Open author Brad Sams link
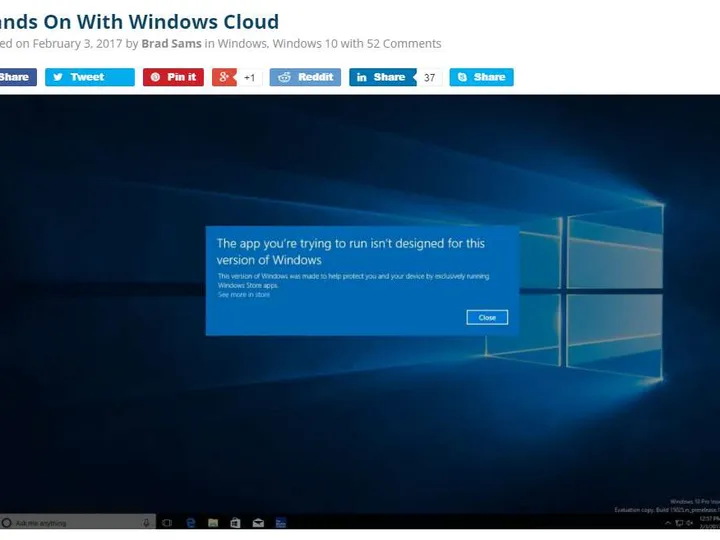 pos(171,44)
